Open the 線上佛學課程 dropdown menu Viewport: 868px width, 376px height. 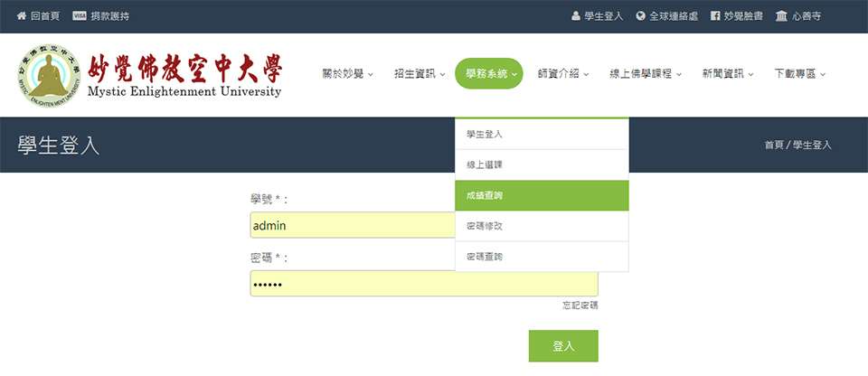(646, 74)
